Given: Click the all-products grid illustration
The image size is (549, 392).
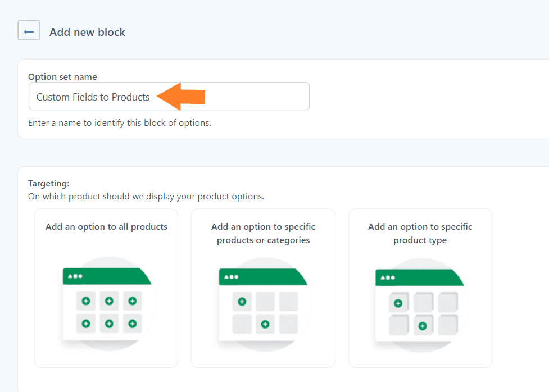Looking at the screenshot, I should pos(107,303).
